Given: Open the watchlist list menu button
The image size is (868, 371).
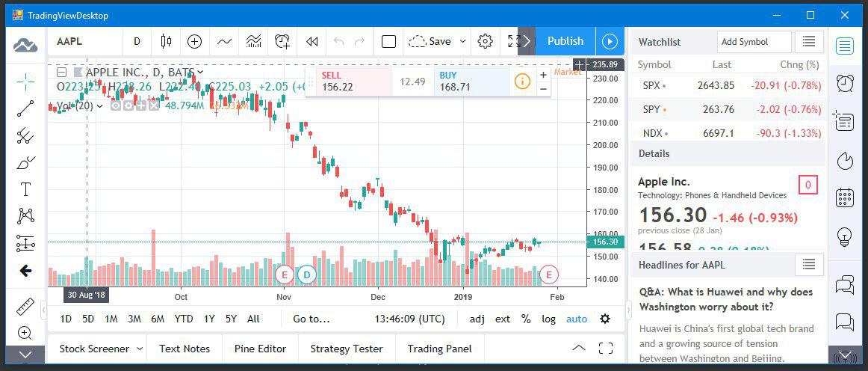Looking at the screenshot, I should [809, 42].
